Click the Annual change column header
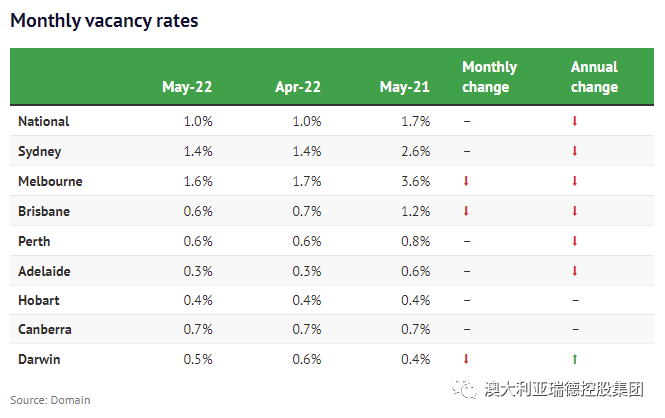The width and height of the screenshot is (665, 418). coord(594,77)
